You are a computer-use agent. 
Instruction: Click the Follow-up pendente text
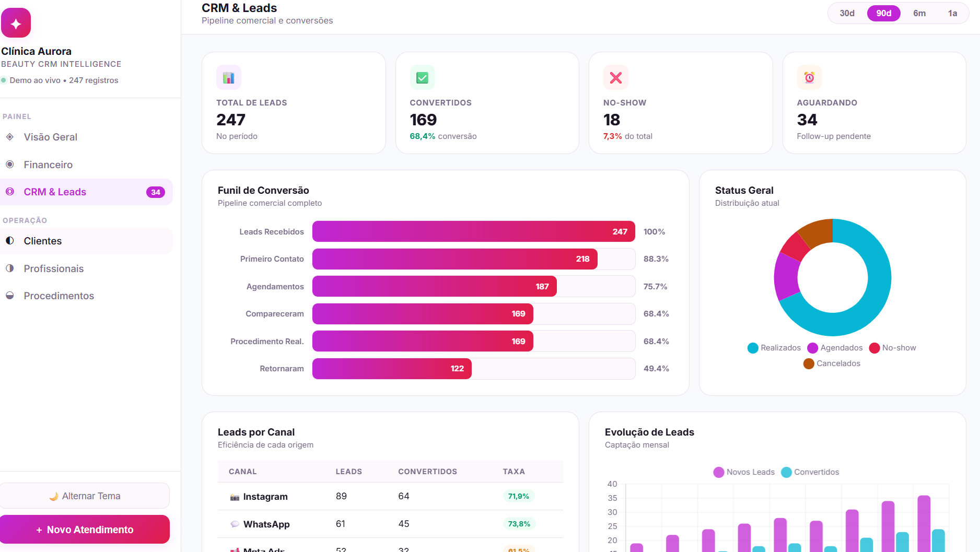pyautogui.click(x=834, y=136)
